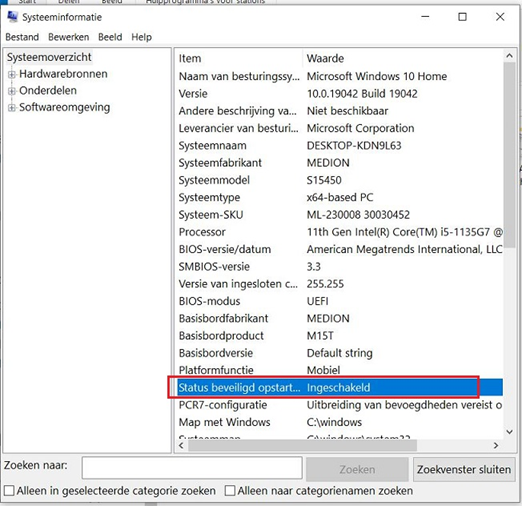This screenshot has height=506, width=522.
Task: Click the ML-230008 30030452 value
Action: (x=358, y=215)
